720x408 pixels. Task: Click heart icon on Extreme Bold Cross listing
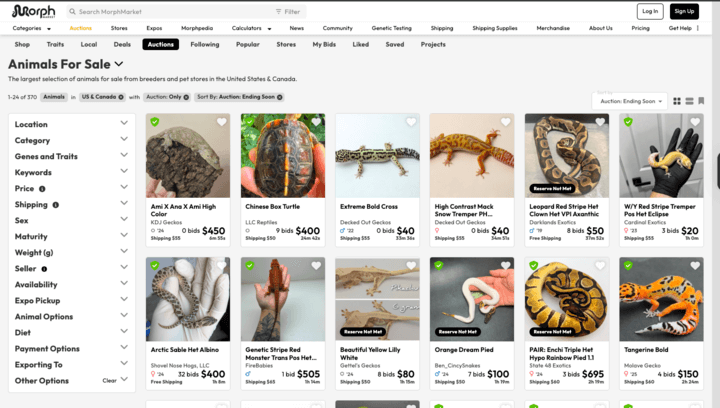pyautogui.click(x=410, y=123)
